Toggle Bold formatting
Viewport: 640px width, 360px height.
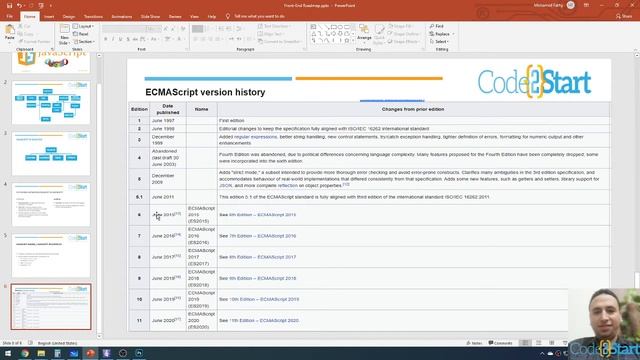(x=106, y=39)
